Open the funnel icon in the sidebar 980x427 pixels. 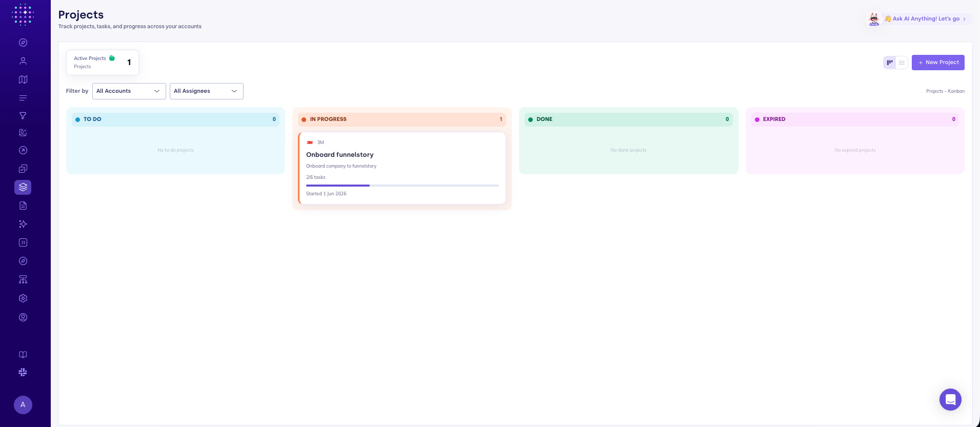23,116
